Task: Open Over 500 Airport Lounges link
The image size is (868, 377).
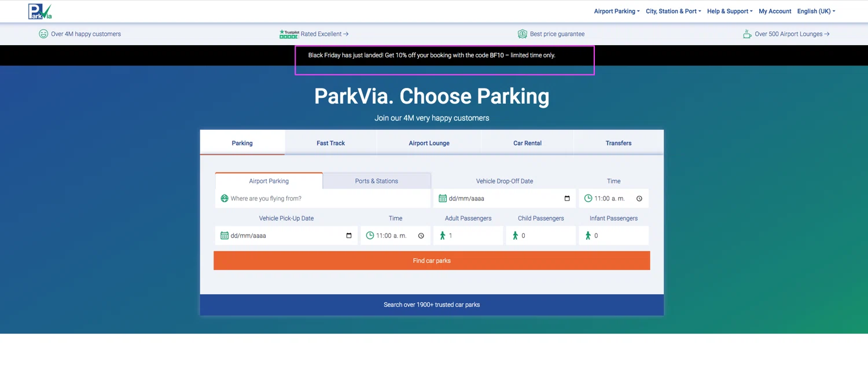Action: tap(792, 34)
